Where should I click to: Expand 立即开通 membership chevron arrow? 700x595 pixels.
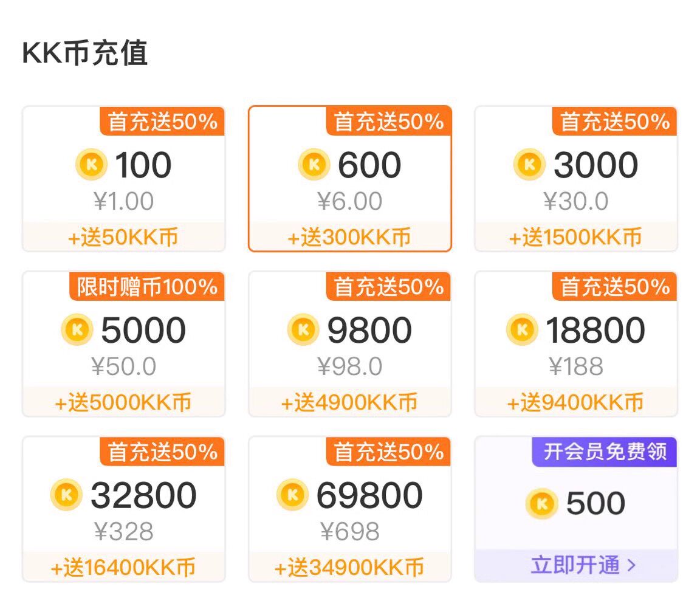631,566
